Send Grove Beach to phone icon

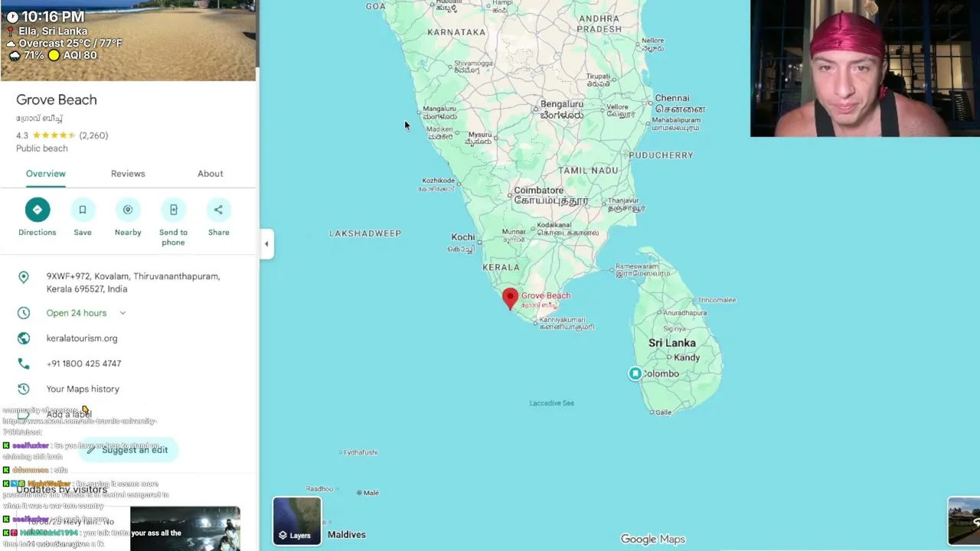click(173, 210)
